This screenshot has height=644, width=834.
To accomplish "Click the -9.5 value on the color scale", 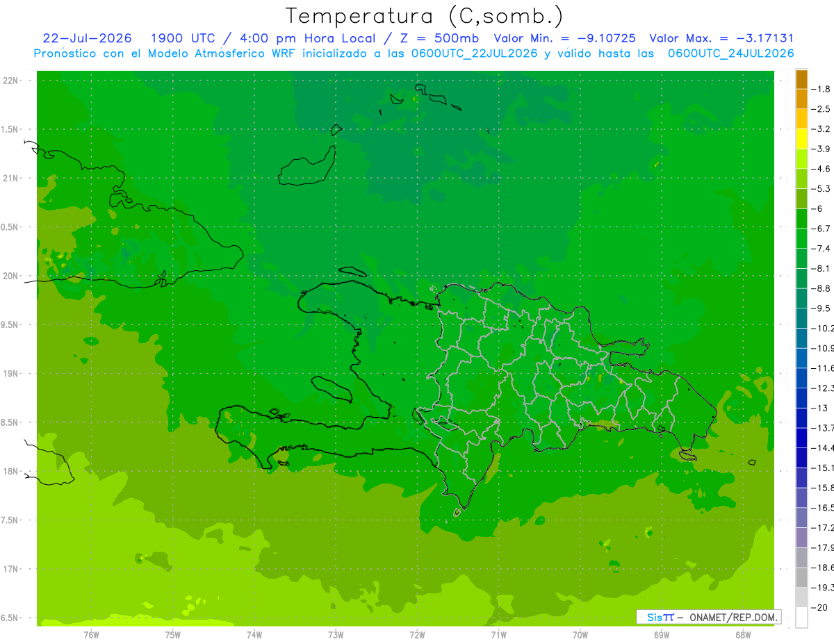I will (x=821, y=308).
